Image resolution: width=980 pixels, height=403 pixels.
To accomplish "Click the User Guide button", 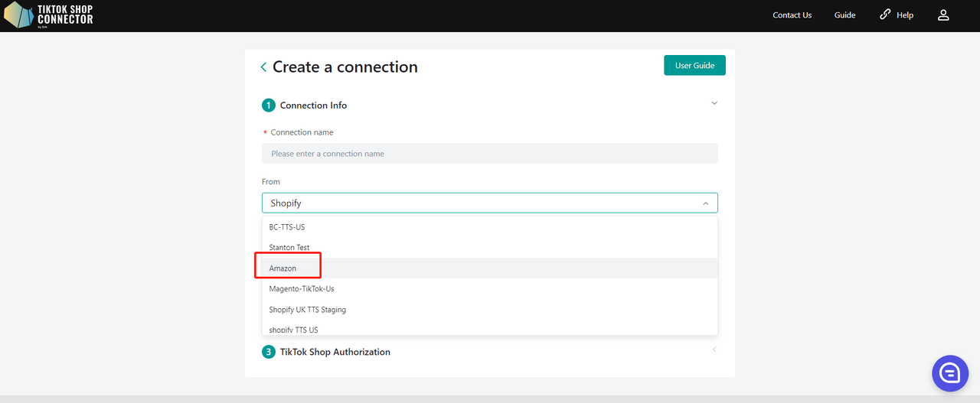I will (x=694, y=66).
